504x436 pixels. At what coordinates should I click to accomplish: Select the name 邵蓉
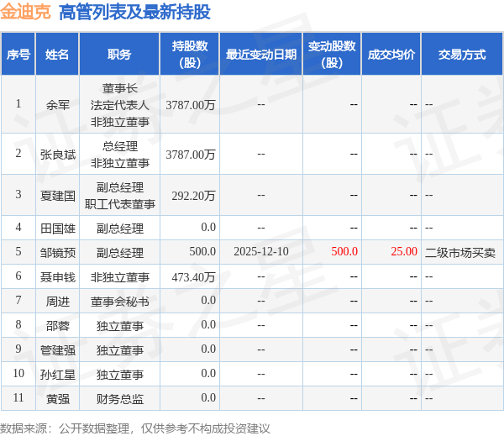point(58,326)
